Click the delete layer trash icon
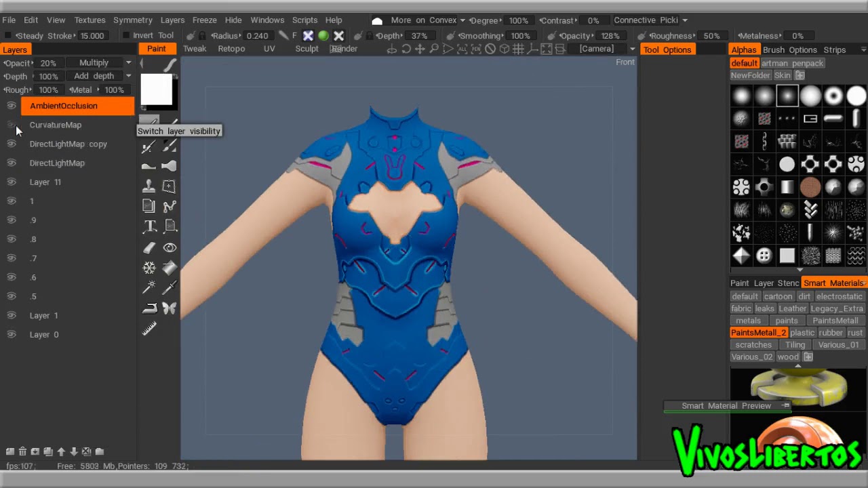 (22, 451)
